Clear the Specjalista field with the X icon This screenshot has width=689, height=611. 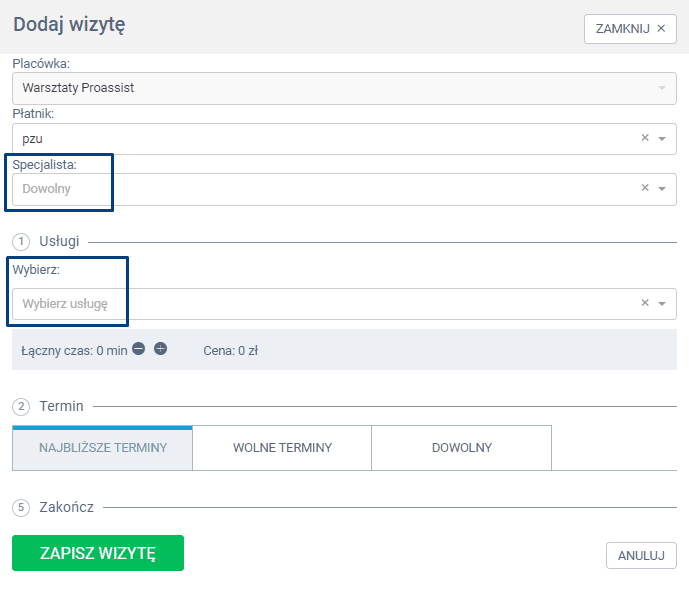pos(645,188)
